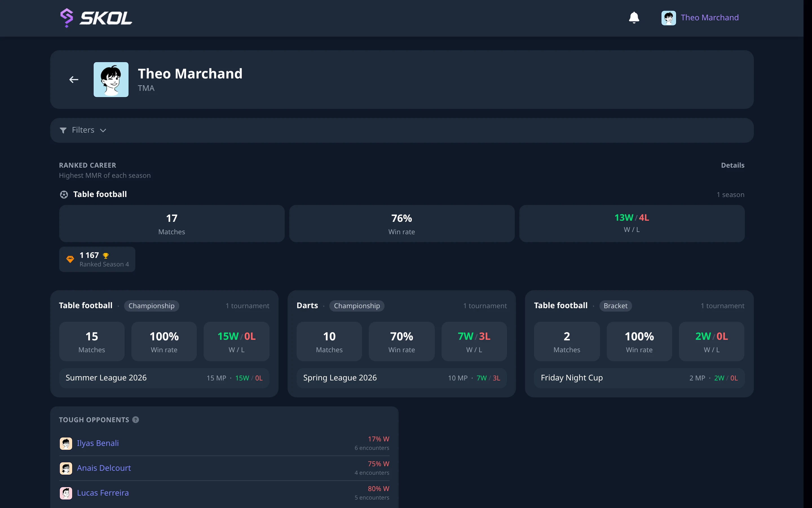Click Lucas Ferreira's avatar
The image size is (812, 508).
[x=66, y=493]
